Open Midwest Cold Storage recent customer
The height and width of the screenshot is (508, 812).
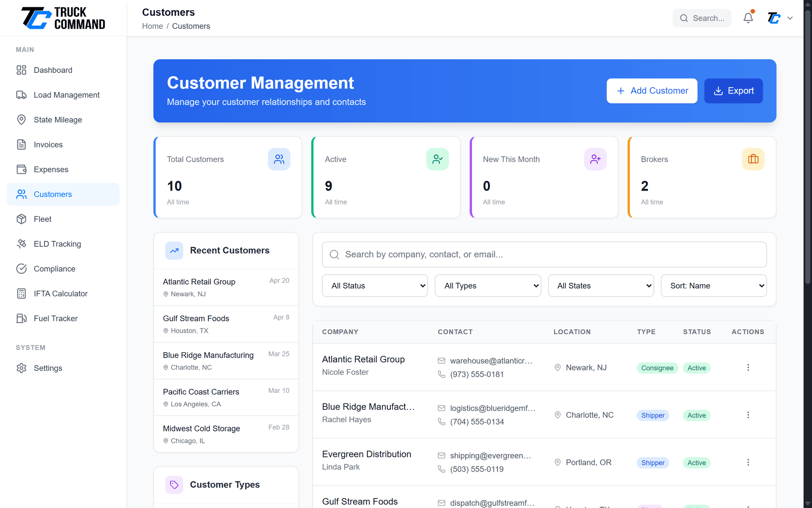226,434
